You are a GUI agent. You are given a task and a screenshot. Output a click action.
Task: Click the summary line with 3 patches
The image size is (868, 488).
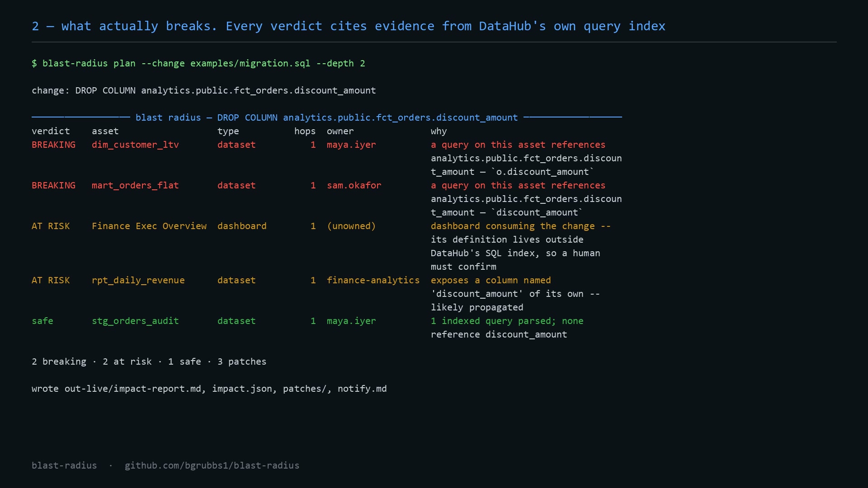(x=149, y=361)
